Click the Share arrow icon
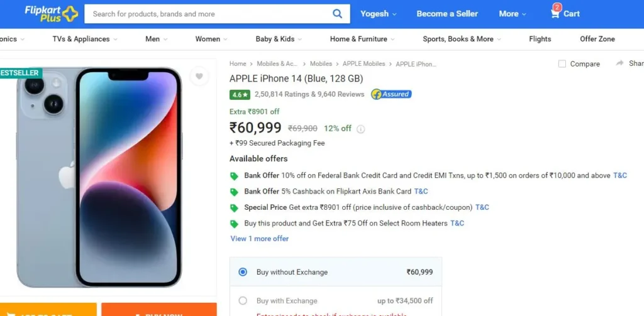Viewport: 644px width, 316px height. (x=619, y=63)
